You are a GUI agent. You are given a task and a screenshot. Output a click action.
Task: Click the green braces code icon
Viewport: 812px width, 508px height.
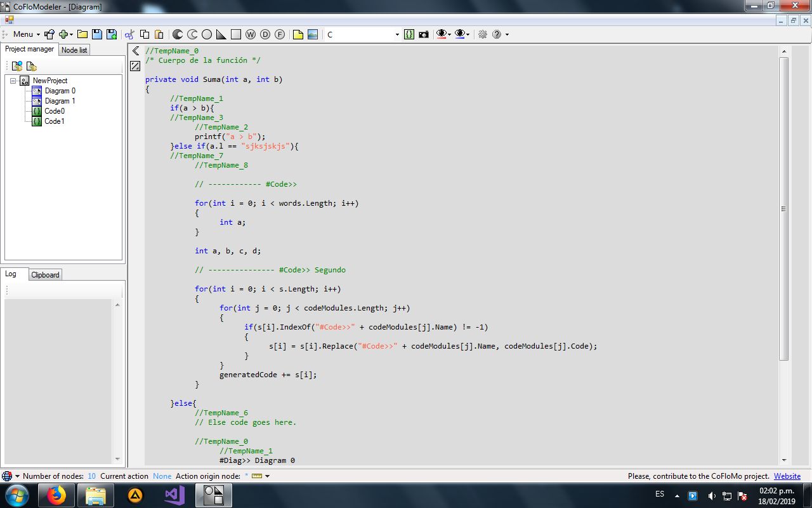pyautogui.click(x=409, y=34)
